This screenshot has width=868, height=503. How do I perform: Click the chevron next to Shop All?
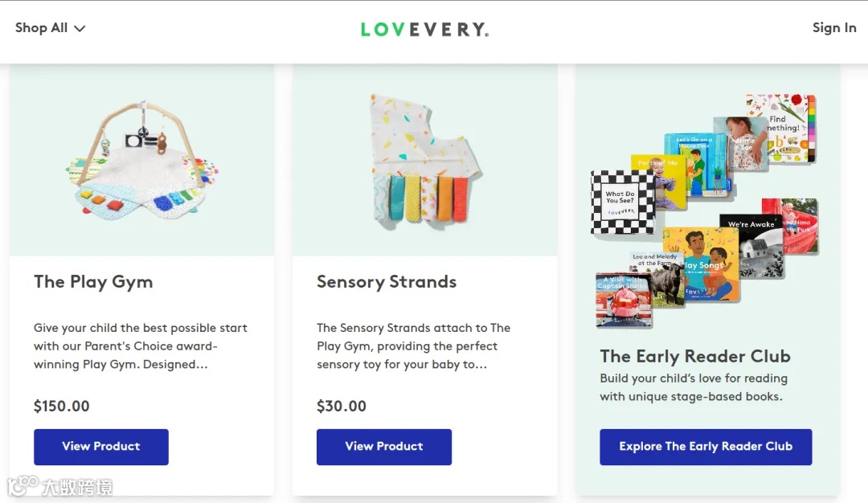tap(80, 29)
